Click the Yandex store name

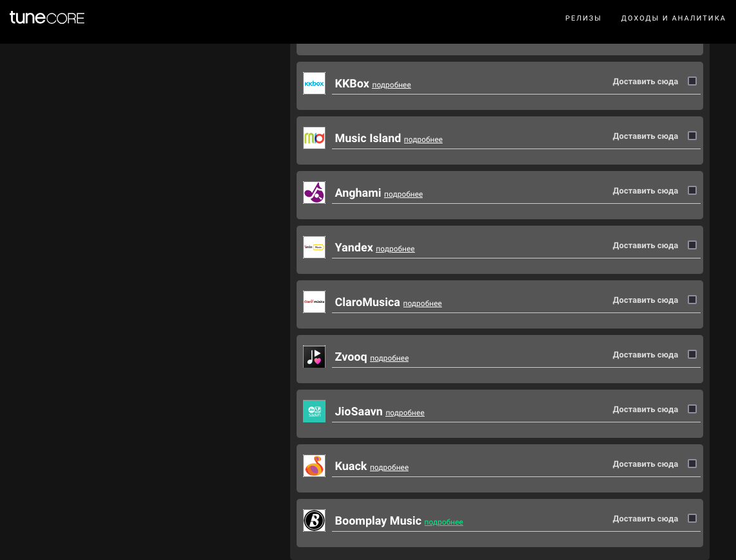pos(354,248)
